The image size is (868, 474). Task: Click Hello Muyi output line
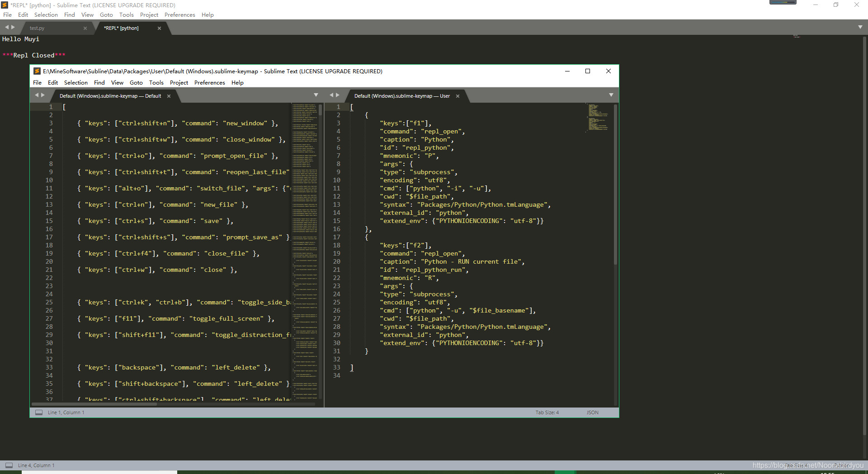click(x=21, y=39)
